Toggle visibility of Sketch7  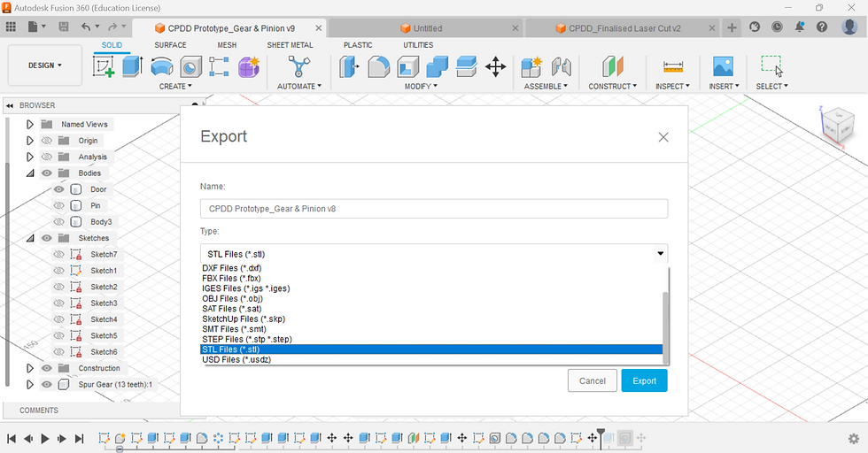[58, 255]
